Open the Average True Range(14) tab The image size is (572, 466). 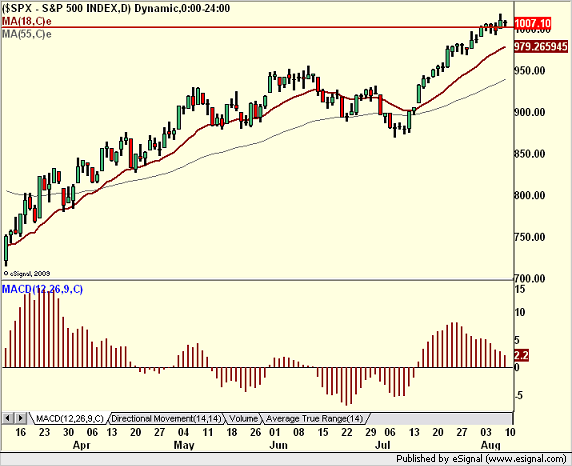(314, 419)
